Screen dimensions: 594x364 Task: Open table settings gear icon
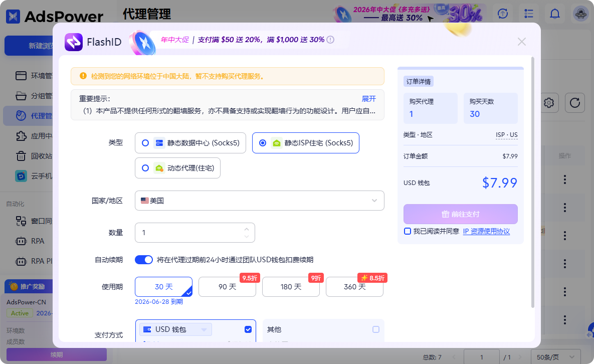point(548,103)
